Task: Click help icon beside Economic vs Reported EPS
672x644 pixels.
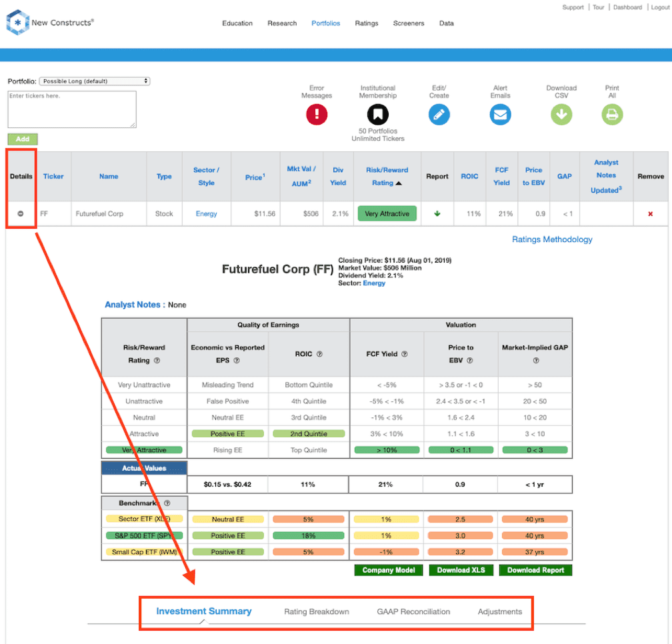Action: pyautogui.click(x=237, y=361)
